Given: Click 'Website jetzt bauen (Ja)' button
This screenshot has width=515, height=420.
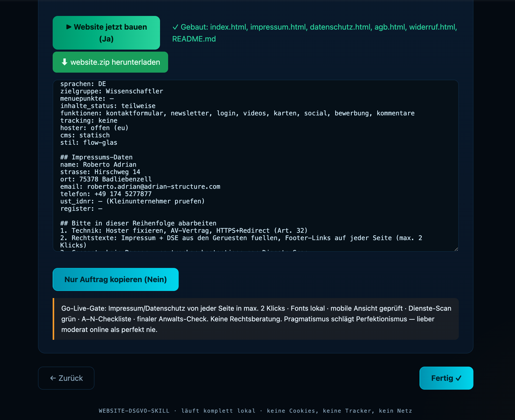Looking at the screenshot, I should [x=106, y=33].
